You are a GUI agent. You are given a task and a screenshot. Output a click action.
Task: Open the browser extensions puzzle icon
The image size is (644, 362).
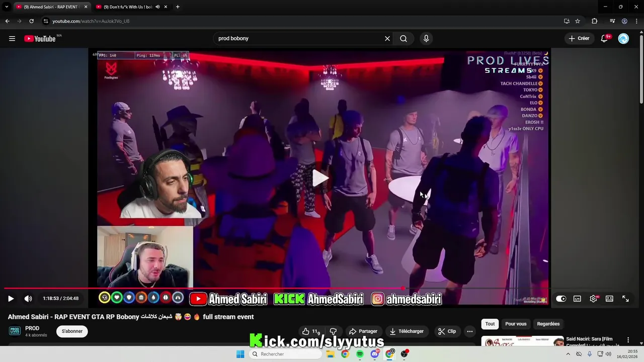594,21
